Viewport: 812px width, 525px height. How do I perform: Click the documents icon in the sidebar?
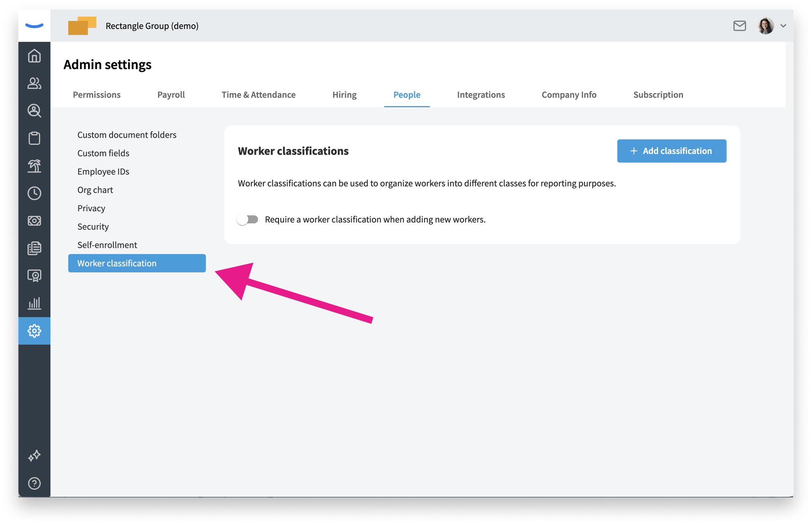tap(34, 248)
